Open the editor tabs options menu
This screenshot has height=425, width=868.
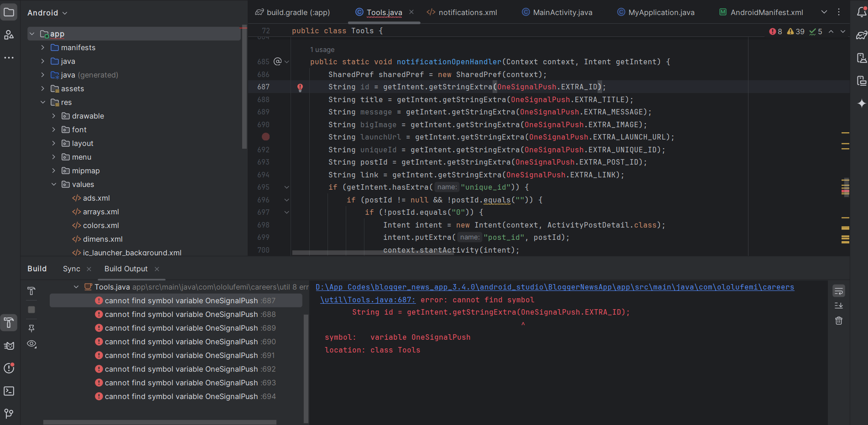[839, 12]
